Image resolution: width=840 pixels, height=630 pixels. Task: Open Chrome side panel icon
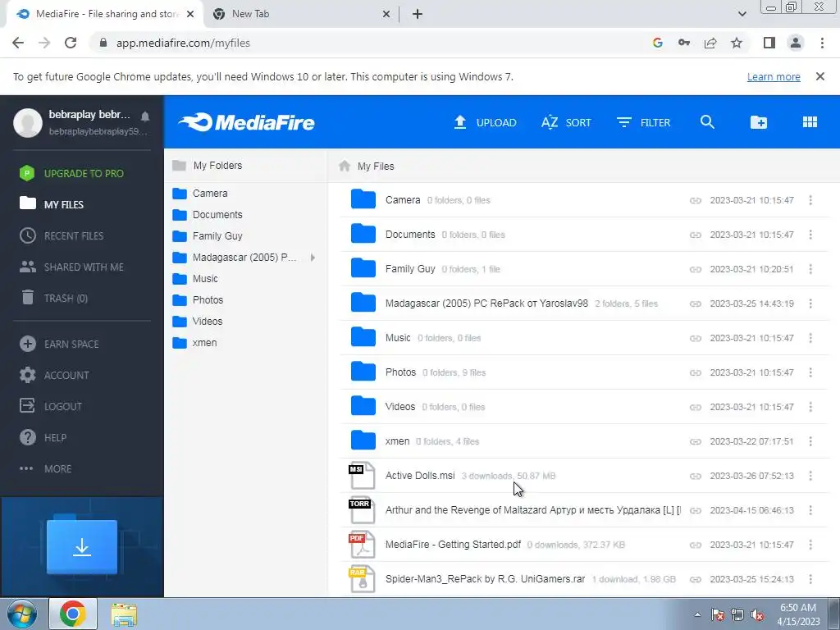pos(769,43)
